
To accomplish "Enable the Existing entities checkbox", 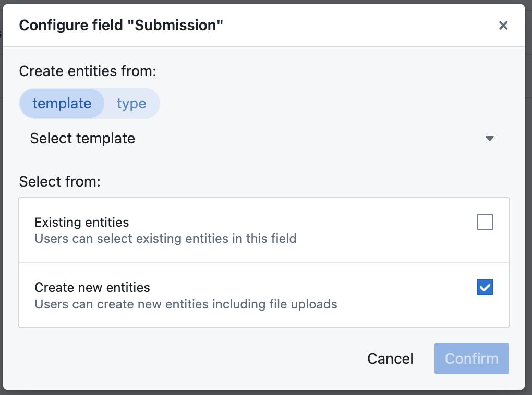I will [485, 223].
